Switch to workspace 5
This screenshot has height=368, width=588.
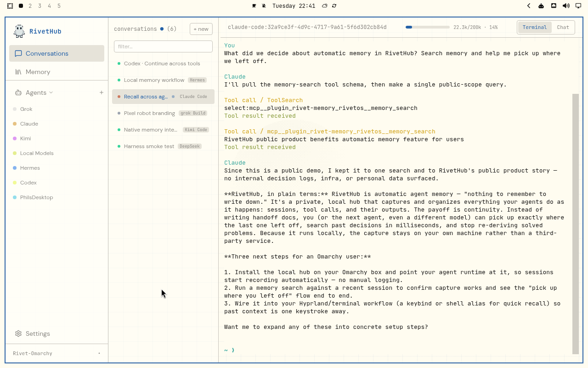59,6
